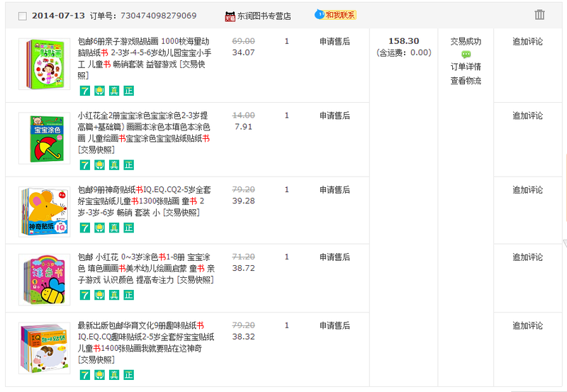Click green '7' badge on last item
Image resolution: width=567 pixels, height=392 pixels.
(x=85, y=375)
